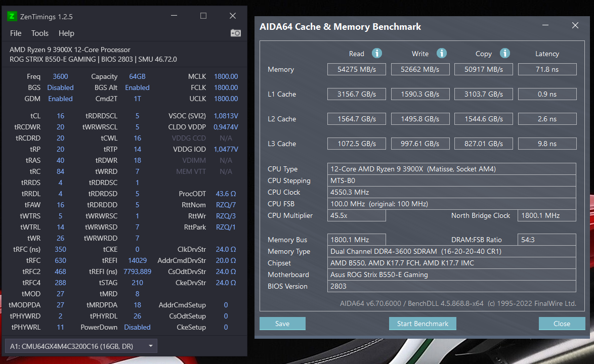Click the ZenTimings screenshot camera icon

click(236, 33)
